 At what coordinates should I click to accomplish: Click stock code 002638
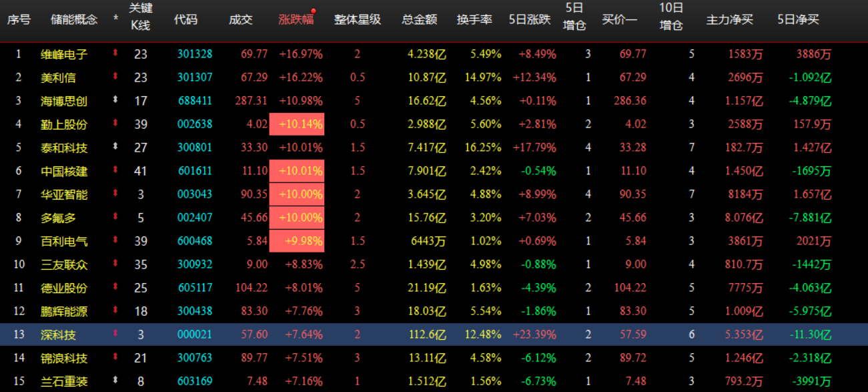click(x=195, y=124)
